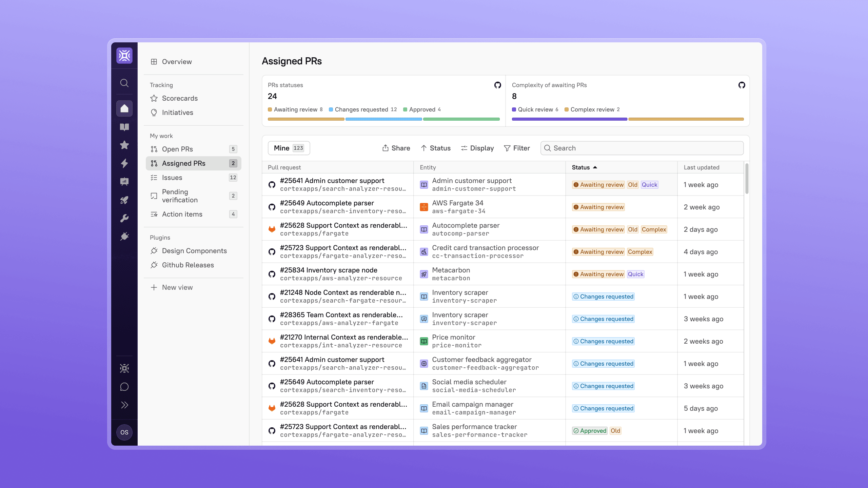
Task: Open the Overview menu item
Action: click(x=193, y=62)
